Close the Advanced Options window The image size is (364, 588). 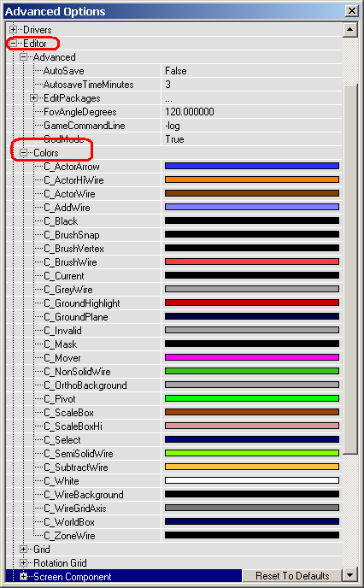click(x=352, y=11)
